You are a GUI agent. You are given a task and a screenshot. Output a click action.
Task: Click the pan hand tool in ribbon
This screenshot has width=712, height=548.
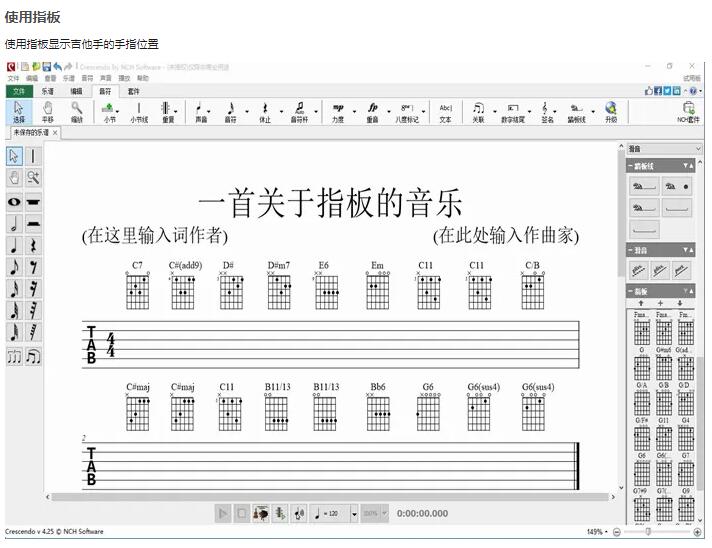(x=47, y=111)
